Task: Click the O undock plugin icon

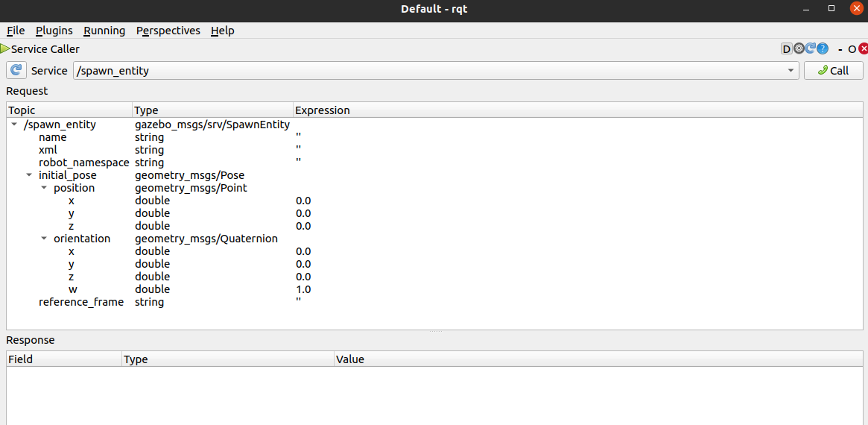Action: click(x=852, y=49)
